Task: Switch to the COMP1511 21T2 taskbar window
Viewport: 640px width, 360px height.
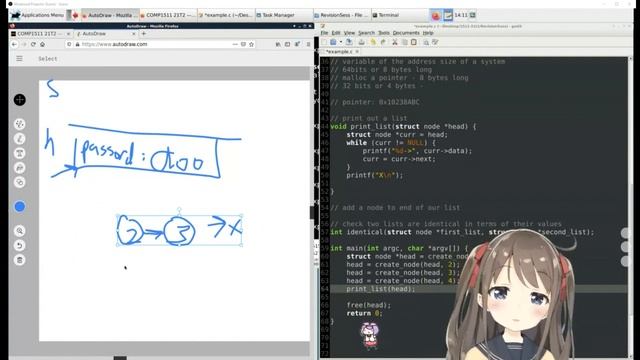Action: click(168, 15)
